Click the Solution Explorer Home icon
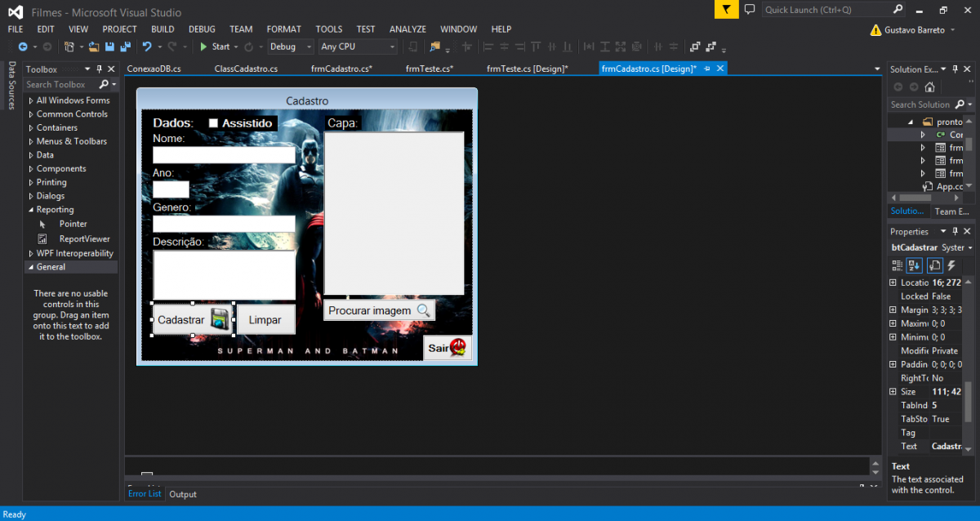The image size is (980, 521). [x=929, y=87]
